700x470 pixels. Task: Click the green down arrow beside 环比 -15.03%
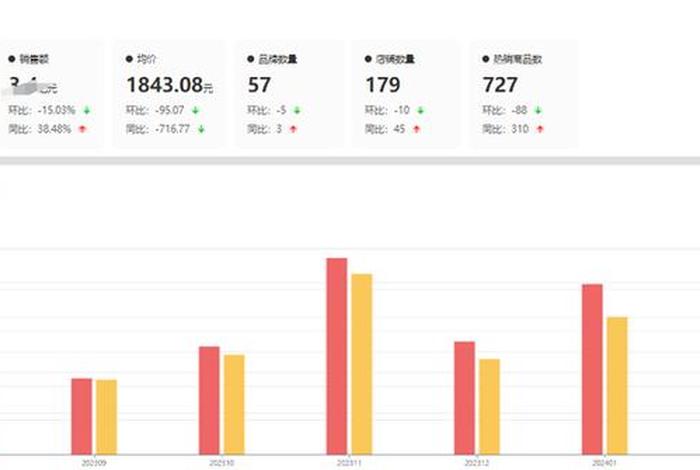pyautogui.click(x=87, y=110)
